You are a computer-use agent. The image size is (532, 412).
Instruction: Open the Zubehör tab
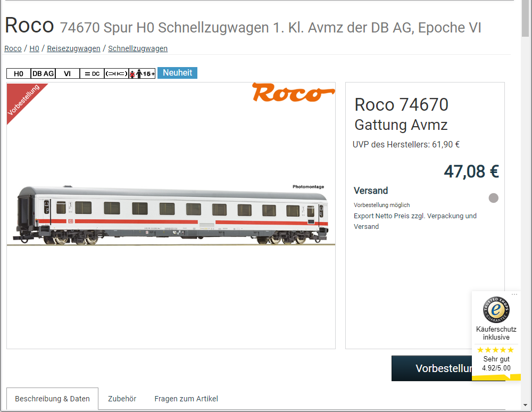[122, 399]
